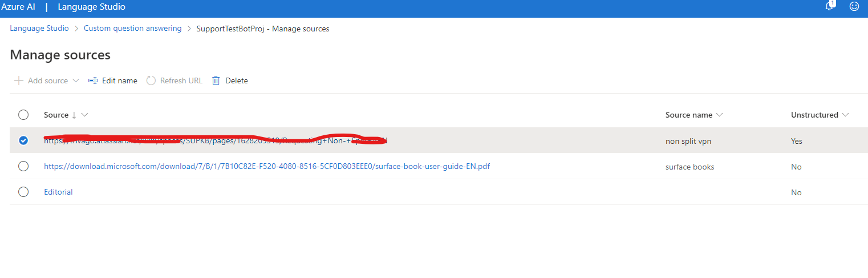
Task: Click 'No' in the Editorial row
Action: pos(796,192)
